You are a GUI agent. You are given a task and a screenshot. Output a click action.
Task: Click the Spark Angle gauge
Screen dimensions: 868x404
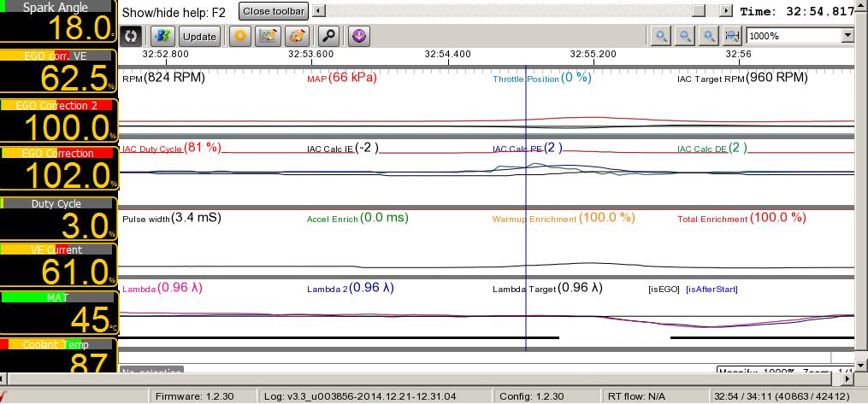58,21
